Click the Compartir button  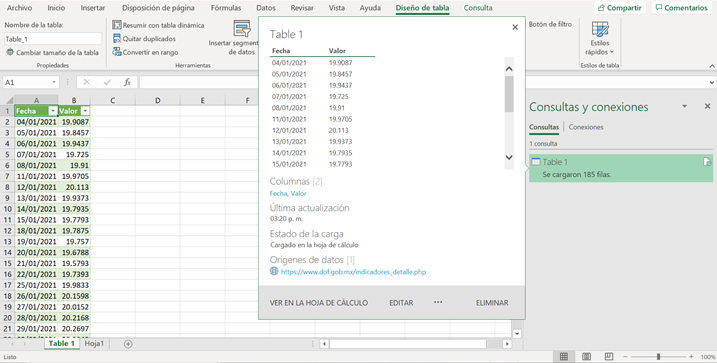tap(620, 8)
